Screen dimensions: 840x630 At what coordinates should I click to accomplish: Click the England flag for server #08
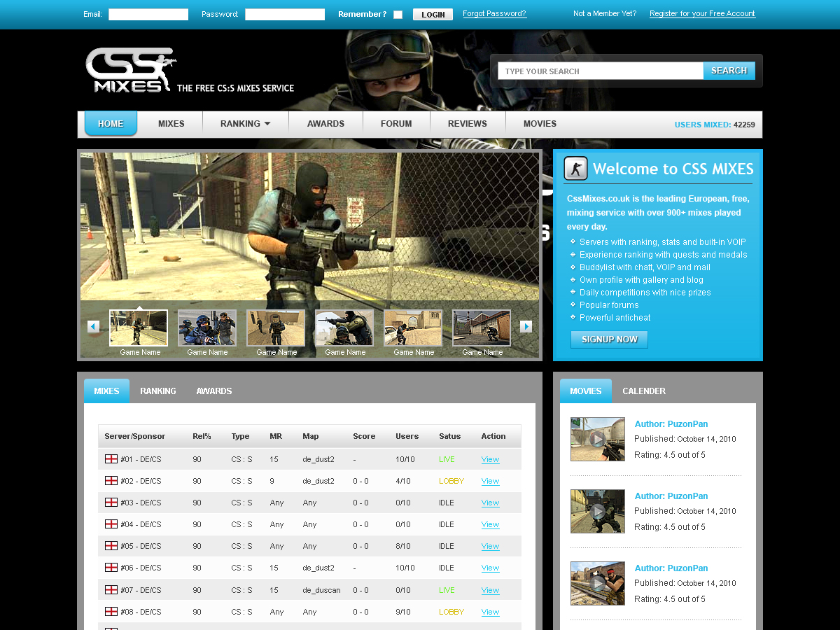[111, 612]
